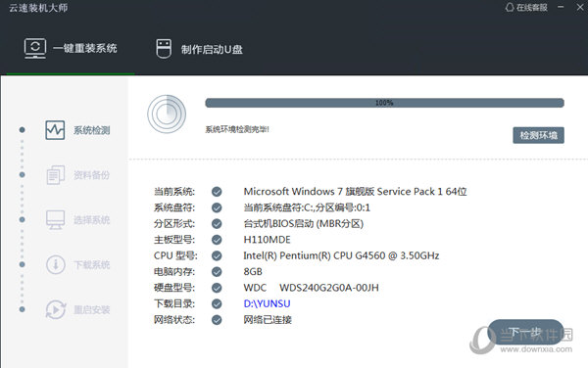The width and height of the screenshot is (588, 368).
Task: Click the check mark beside 下载目录
Action: pyautogui.click(x=217, y=303)
